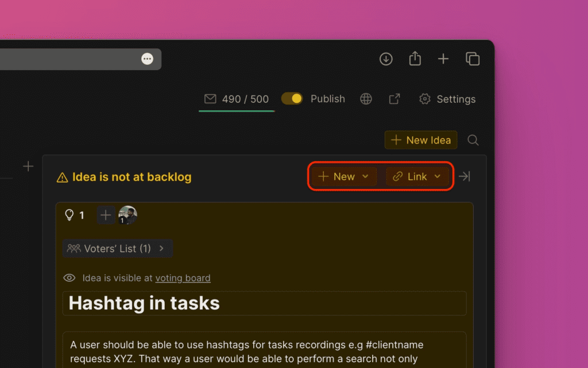
Task: Click the 490/500 quota progress indicator
Action: [237, 98]
